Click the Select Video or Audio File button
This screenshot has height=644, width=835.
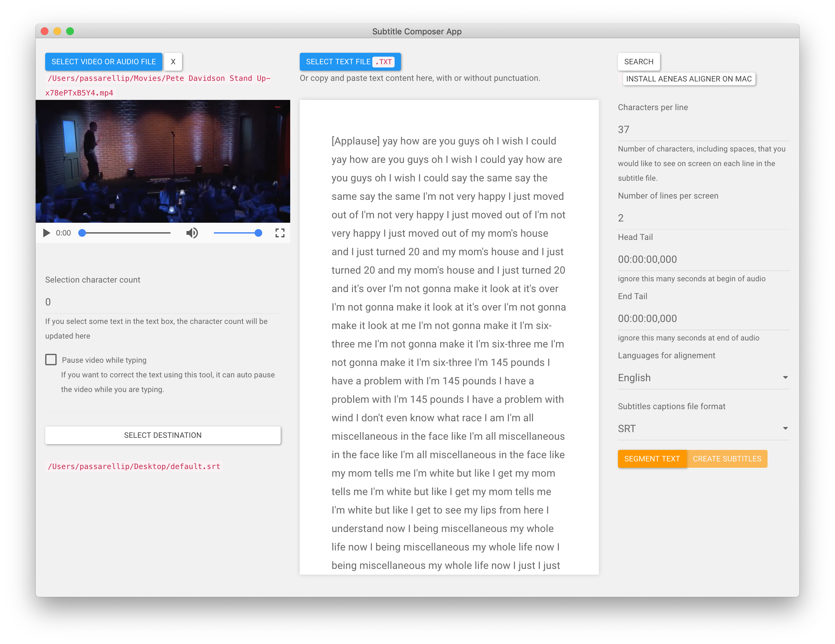coord(104,61)
